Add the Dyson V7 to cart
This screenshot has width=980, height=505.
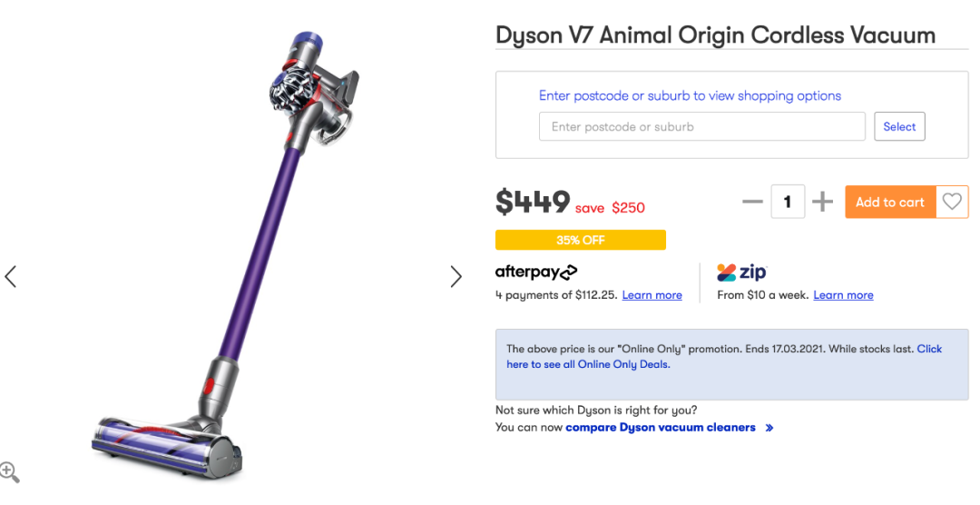click(889, 202)
